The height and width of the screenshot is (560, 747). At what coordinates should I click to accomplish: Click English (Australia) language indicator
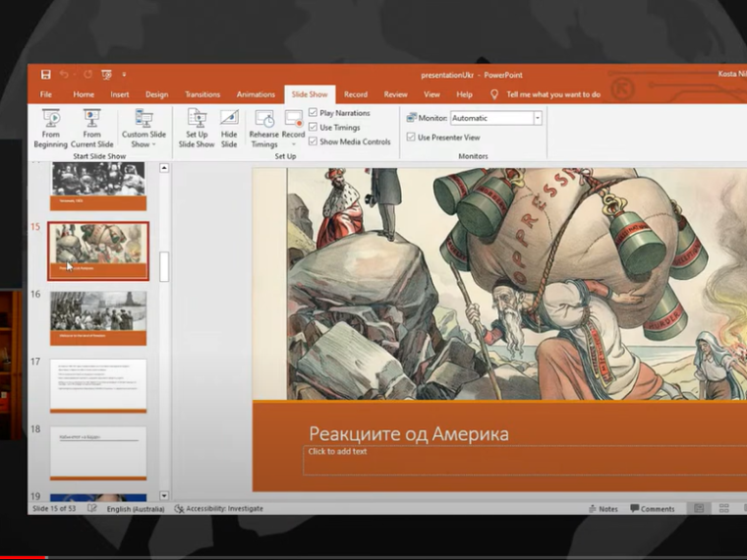point(136,509)
